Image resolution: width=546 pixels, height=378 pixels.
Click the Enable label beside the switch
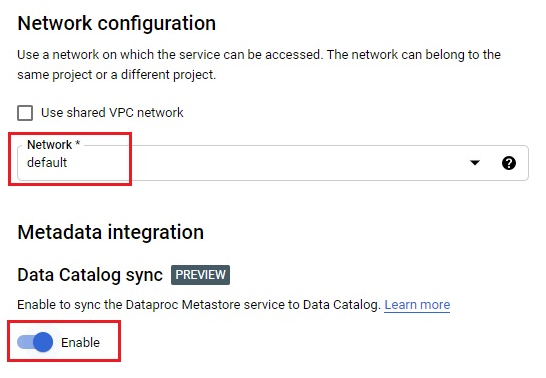tap(80, 342)
